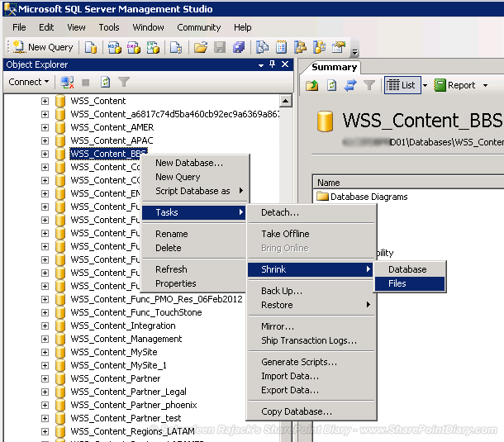Click Back Up... in Tasks submenu
Screen dimensions: 504x442
pos(311,291)
